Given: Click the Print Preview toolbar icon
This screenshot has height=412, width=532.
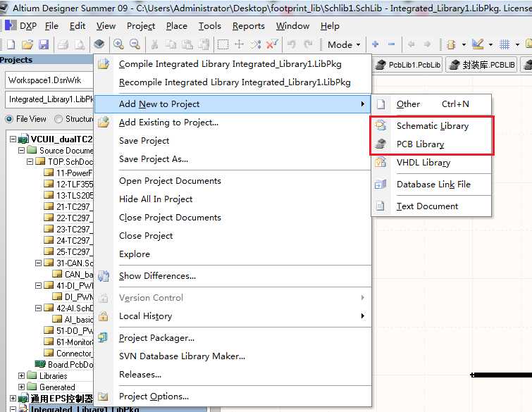Looking at the screenshot, I should coord(80,44).
